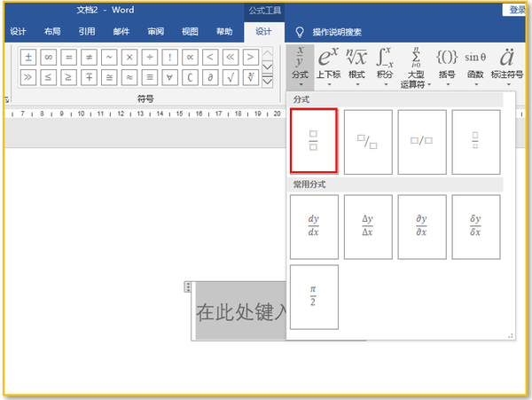The height and width of the screenshot is (400, 532).
Task: Switch to the 引用 references tab
Action: (x=87, y=32)
